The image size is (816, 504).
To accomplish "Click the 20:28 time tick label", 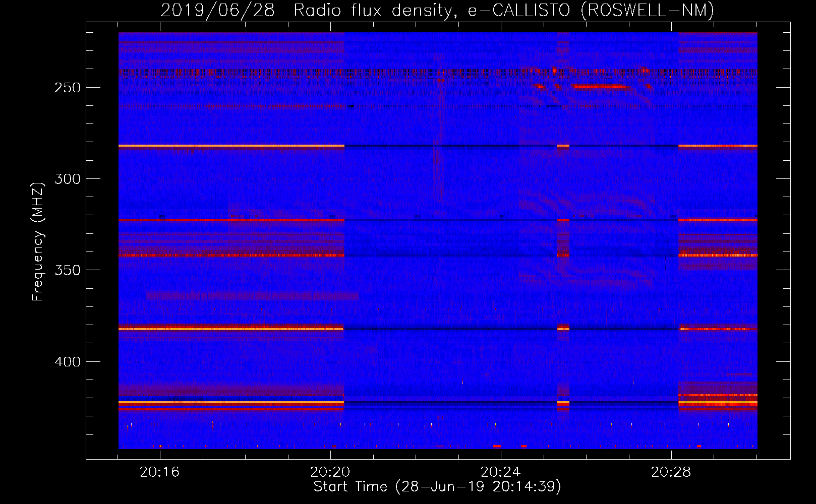I will pyautogui.click(x=671, y=472).
